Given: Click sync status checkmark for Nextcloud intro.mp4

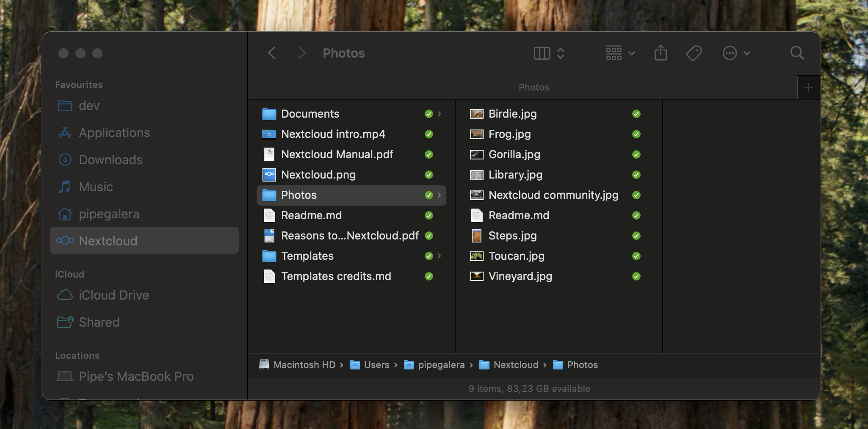Looking at the screenshot, I should tap(428, 134).
